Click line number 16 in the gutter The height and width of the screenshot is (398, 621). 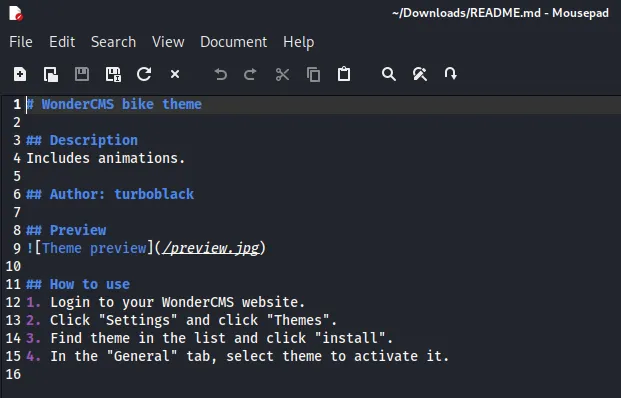[x=13, y=374]
